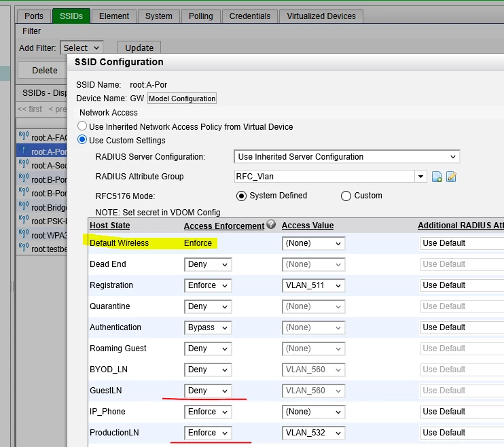Open RADIUS Server Configuration dropdown
Screen dimensions: 504x447
click(347, 157)
